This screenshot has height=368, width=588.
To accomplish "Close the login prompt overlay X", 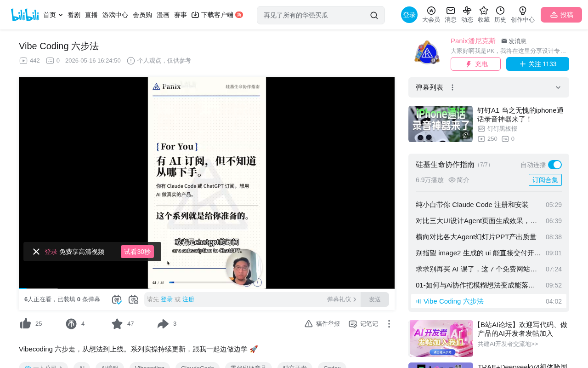I will (x=36, y=252).
